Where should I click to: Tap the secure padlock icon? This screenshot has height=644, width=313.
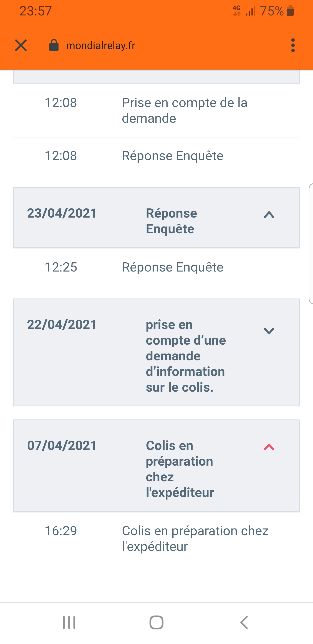tap(54, 45)
